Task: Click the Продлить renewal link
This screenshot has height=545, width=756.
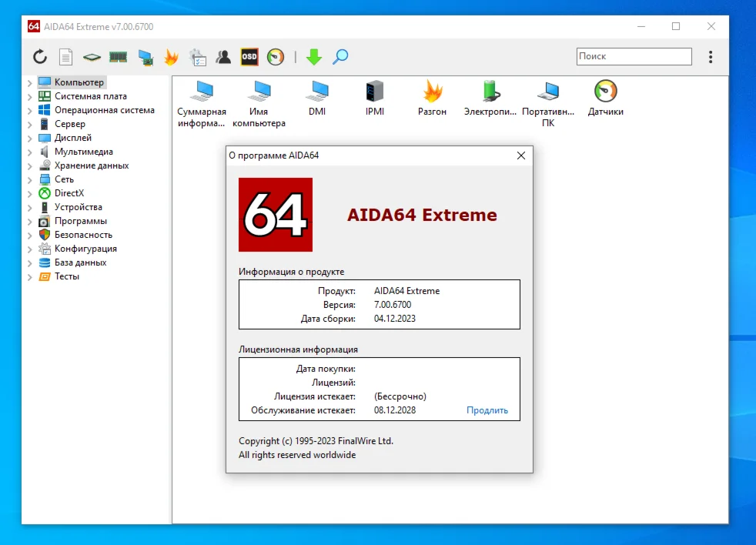Action: click(x=487, y=410)
